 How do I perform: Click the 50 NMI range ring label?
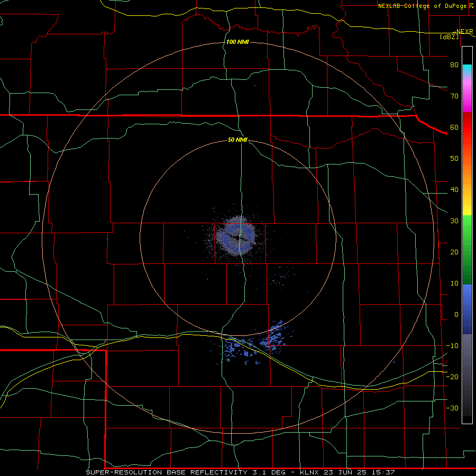pos(237,140)
